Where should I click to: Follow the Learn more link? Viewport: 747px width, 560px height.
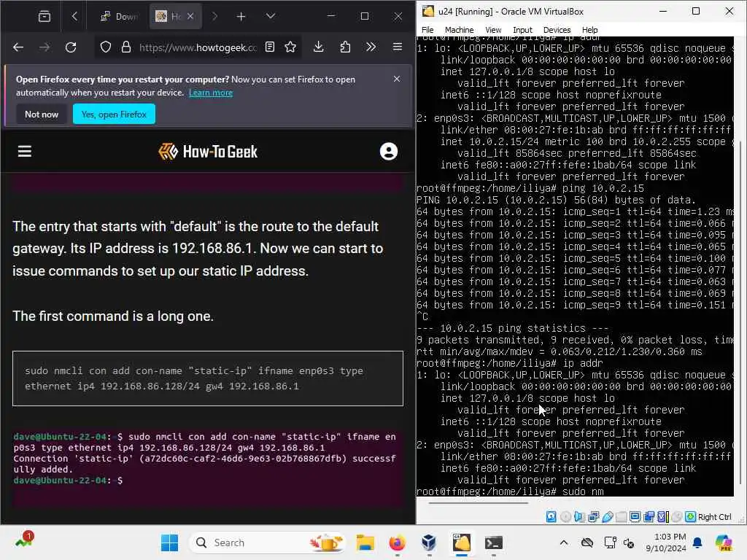pyautogui.click(x=211, y=93)
